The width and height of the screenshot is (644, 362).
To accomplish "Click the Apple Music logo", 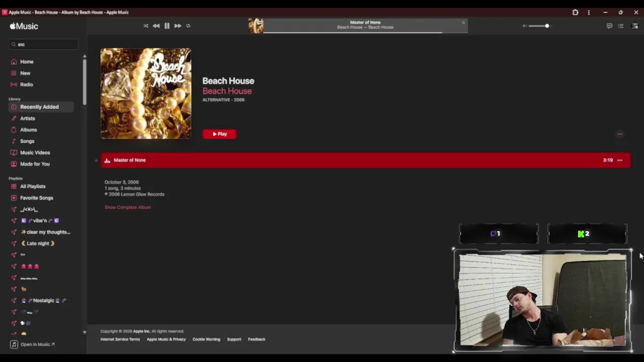I will point(24,26).
